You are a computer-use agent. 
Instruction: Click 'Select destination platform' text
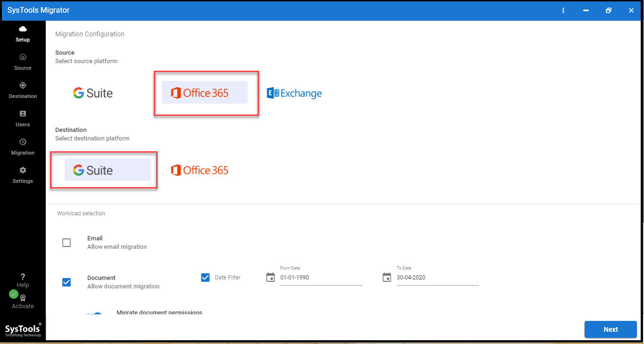[x=92, y=139]
